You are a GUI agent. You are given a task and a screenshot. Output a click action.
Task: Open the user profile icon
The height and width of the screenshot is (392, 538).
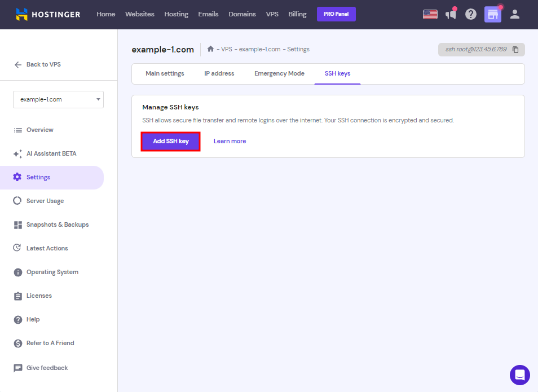[514, 14]
